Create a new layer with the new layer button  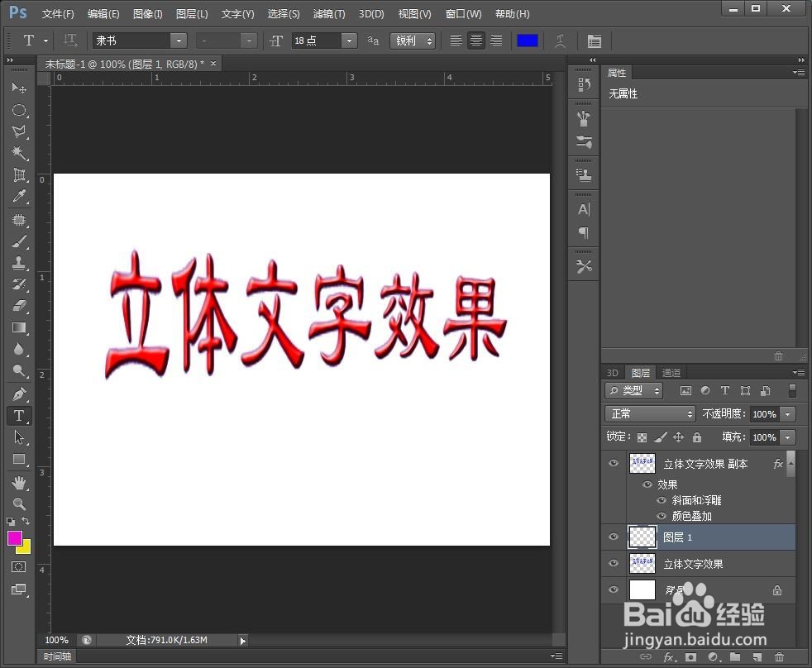(757, 656)
